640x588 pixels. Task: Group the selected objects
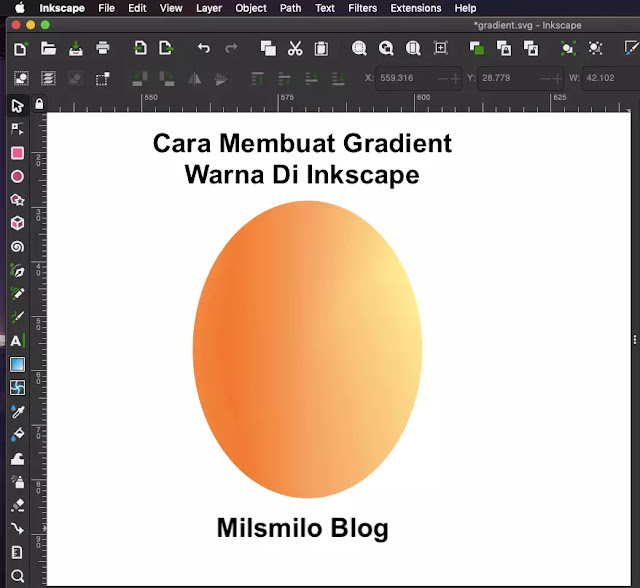[x=568, y=49]
